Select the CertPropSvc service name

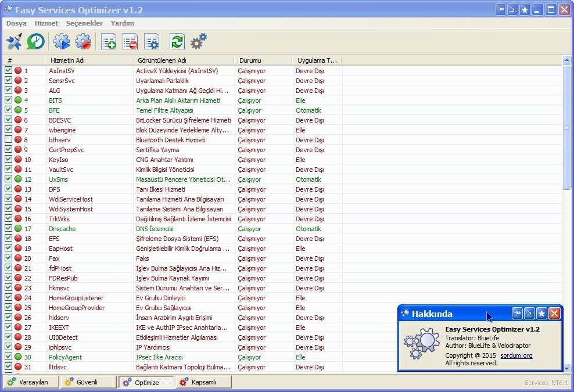point(67,150)
